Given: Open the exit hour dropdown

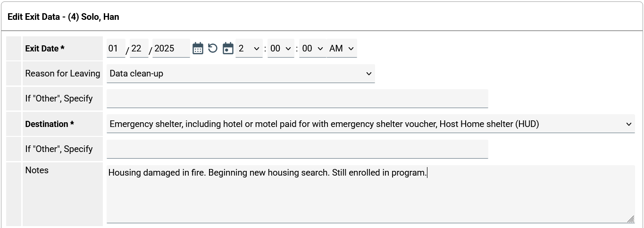Looking at the screenshot, I should click(x=249, y=48).
